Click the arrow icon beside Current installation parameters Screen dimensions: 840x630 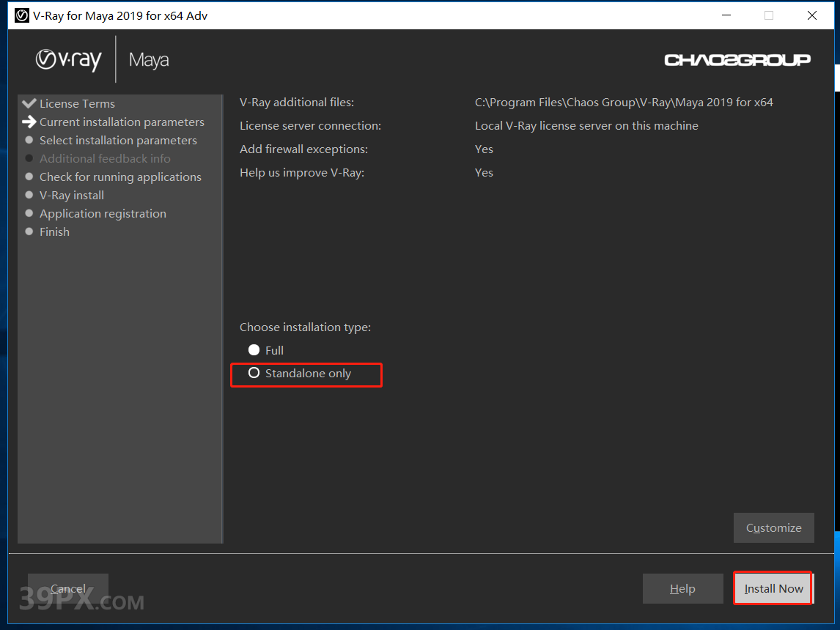29,122
